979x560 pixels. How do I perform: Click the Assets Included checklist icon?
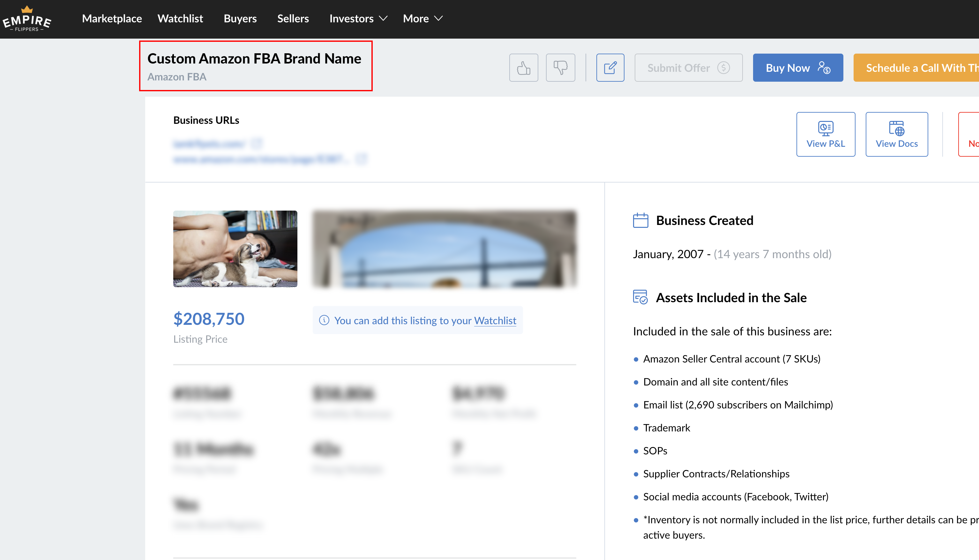[x=640, y=297]
